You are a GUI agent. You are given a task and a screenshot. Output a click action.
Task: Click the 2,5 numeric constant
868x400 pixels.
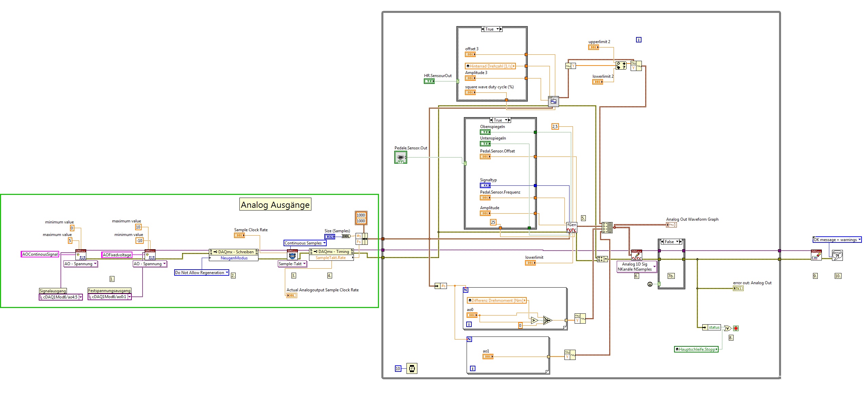[x=555, y=127]
